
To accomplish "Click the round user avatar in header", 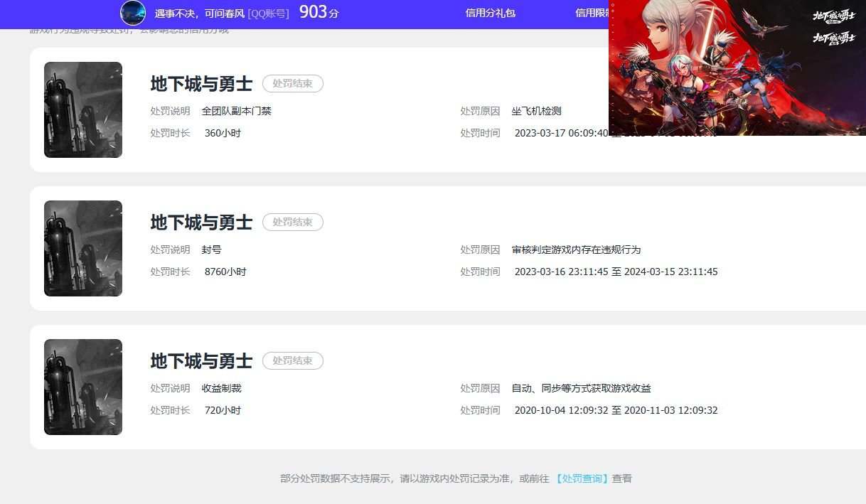I will tap(133, 13).
